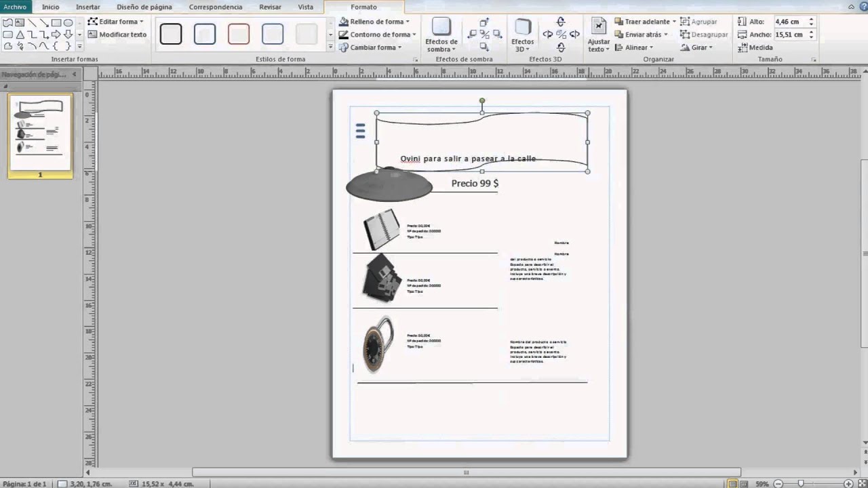Viewport: 868px width, 488px height.
Task: Toggle two-page spread view in status bar
Action: point(745,483)
